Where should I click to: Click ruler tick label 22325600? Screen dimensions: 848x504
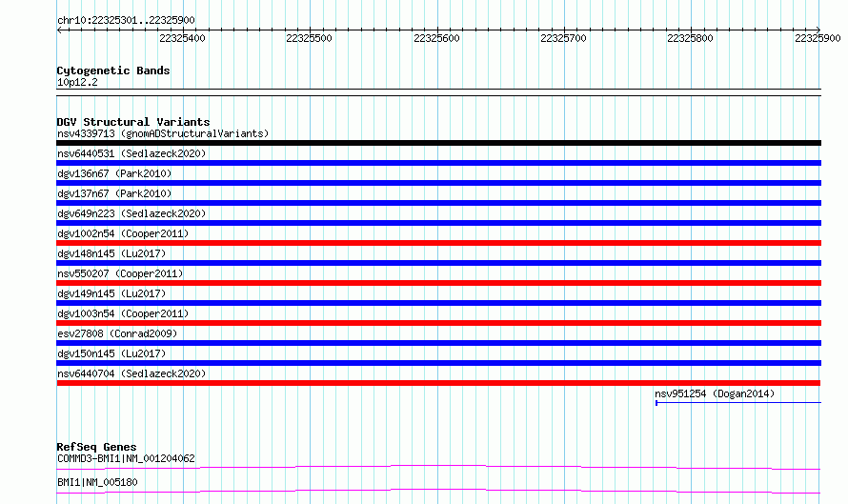pos(436,38)
